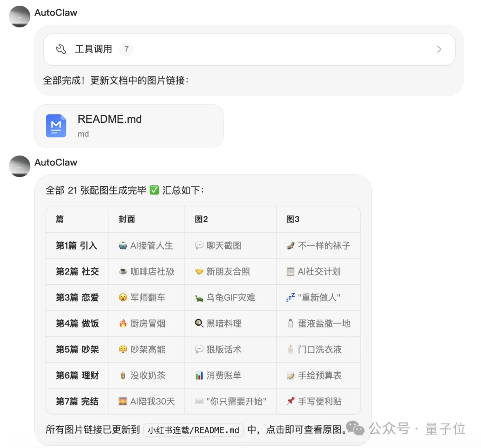Select the 第1篇 引入 row label
This screenshot has width=481, height=448.
[77, 245]
